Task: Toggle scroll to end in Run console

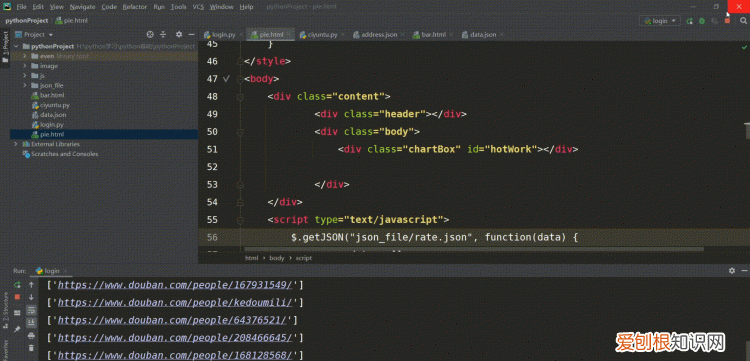Action: point(31,322)
